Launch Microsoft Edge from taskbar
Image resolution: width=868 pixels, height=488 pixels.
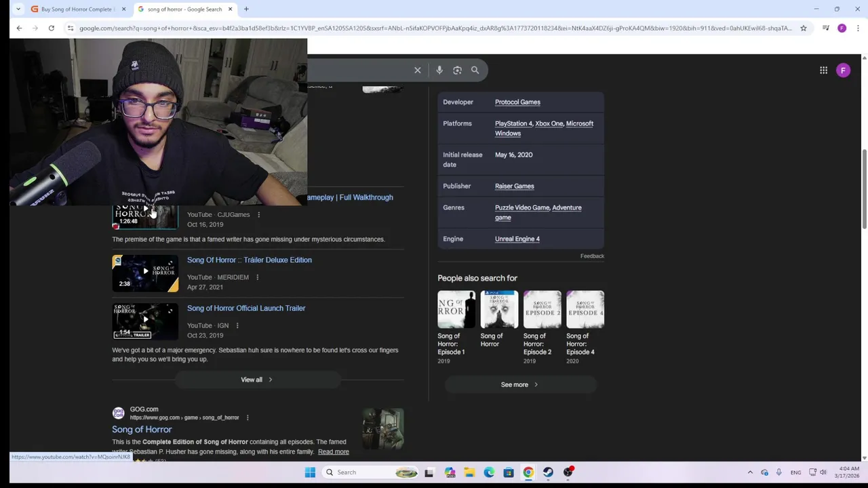pyautogui.click(x=489, y=472)
